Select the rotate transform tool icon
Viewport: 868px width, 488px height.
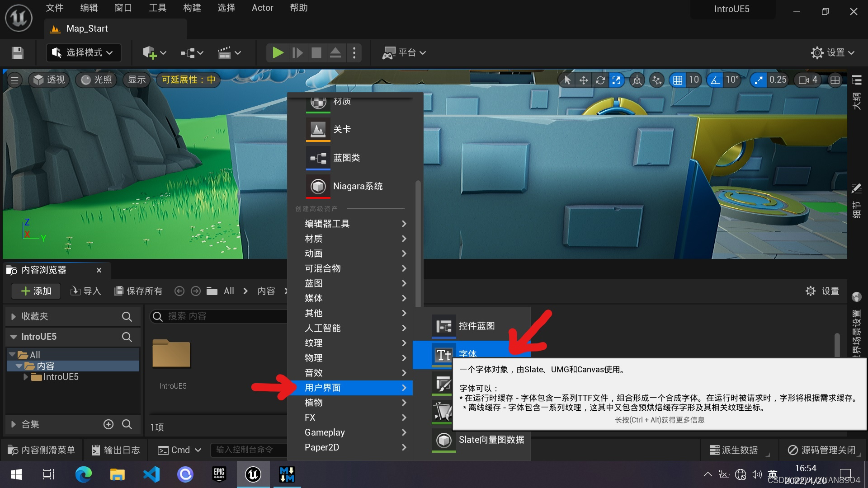(600, 80)
